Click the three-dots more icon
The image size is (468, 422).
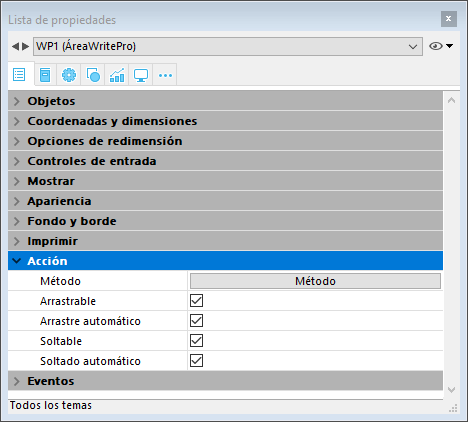(165, 75)
